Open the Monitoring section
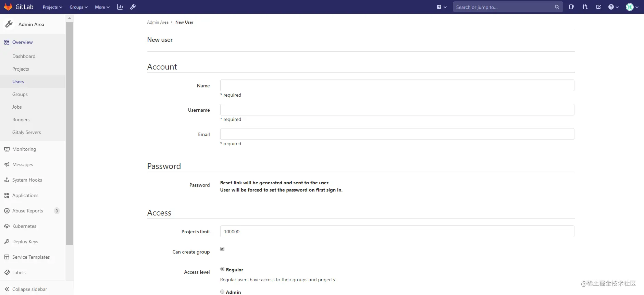The width and height of the screenshot is (644, 295). [24, 149]
